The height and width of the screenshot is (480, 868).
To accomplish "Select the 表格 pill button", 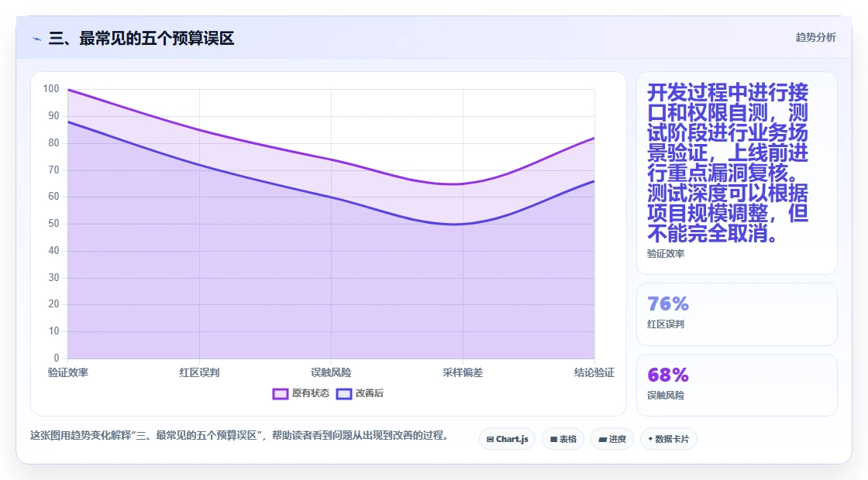I will coord(563,439).
